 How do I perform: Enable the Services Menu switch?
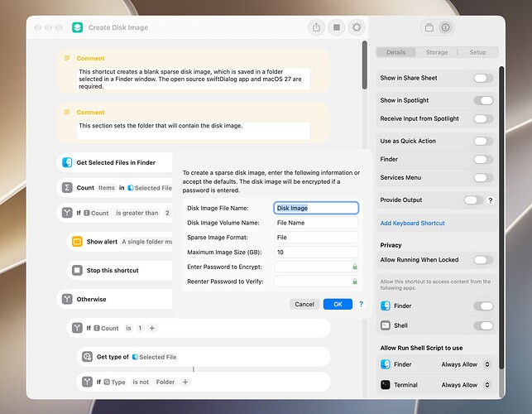click(483, 177)
